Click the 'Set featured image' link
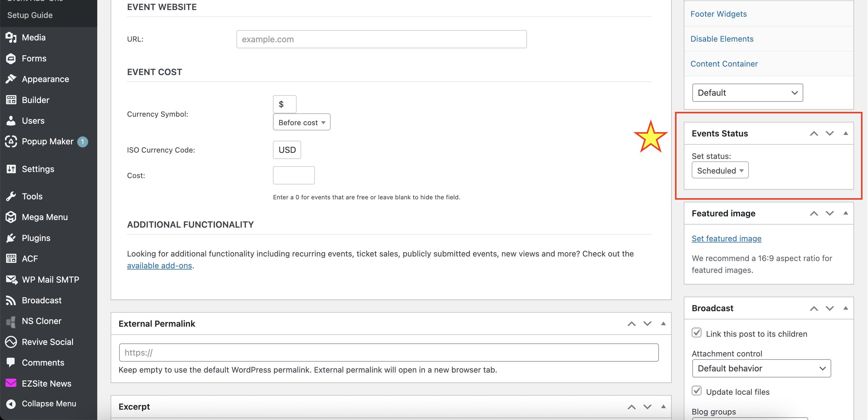 [726, 239]
